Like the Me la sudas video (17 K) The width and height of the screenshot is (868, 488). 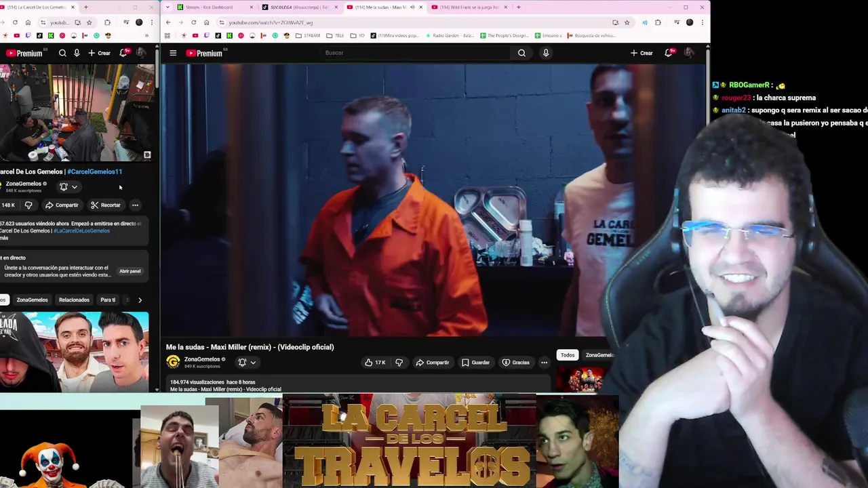click(375, 363)
